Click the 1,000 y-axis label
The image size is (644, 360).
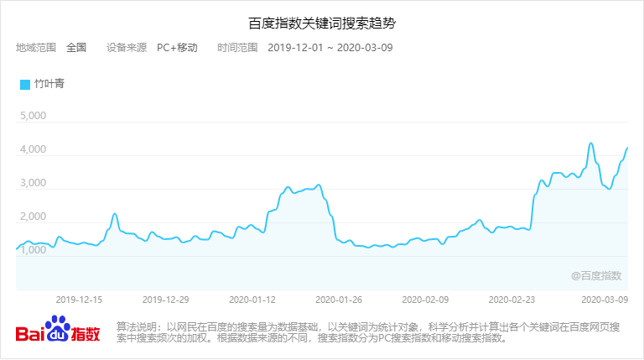tap(34, 250)
